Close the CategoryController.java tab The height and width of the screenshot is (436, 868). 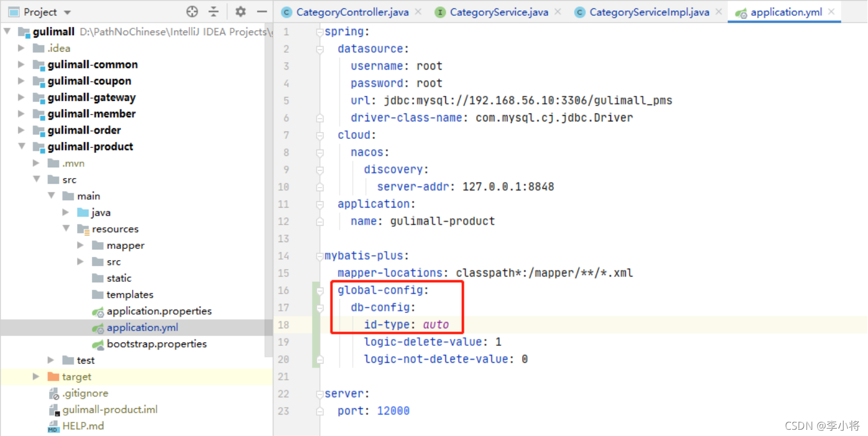tap(418, 11)
